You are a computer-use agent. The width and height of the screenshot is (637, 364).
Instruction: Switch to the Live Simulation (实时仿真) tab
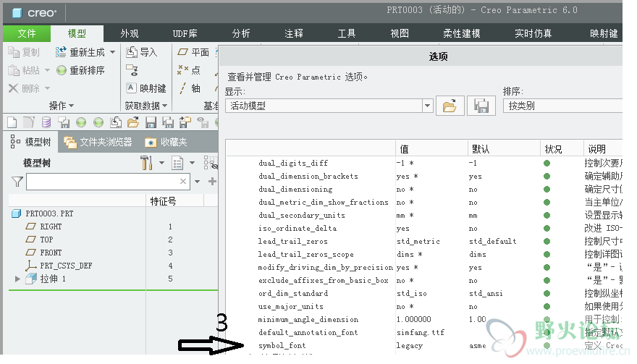[533, 33]
